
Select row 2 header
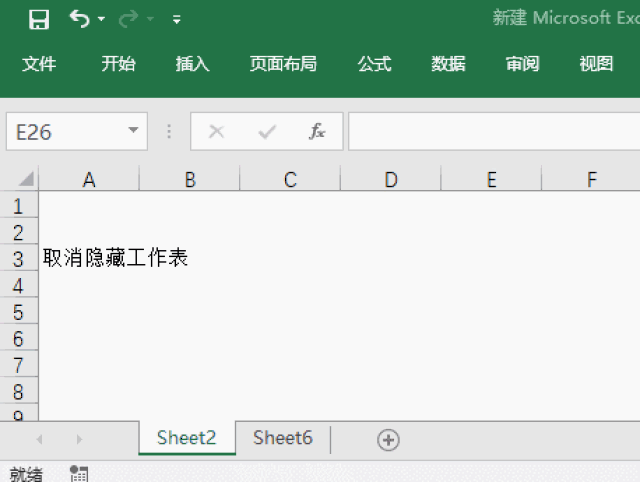(19, 232)
